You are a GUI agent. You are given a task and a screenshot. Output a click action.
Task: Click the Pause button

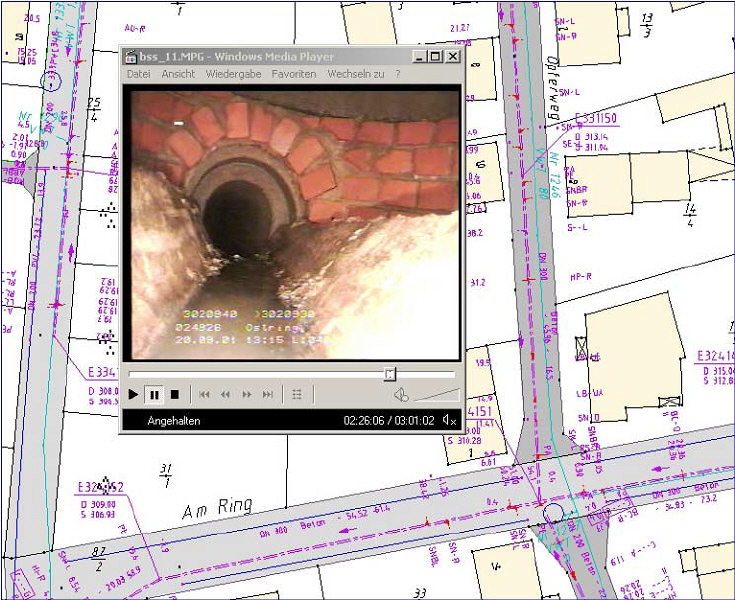(154, 395)
